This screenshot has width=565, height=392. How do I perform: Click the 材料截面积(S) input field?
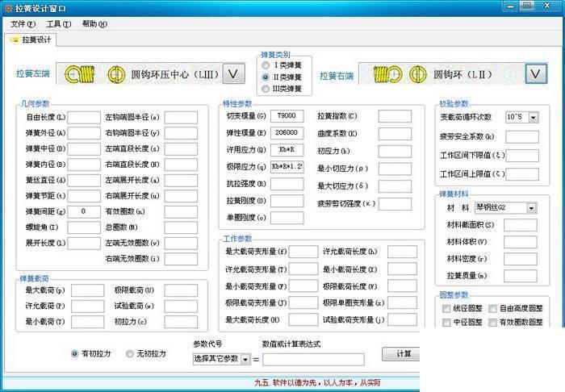coord(521,225)
